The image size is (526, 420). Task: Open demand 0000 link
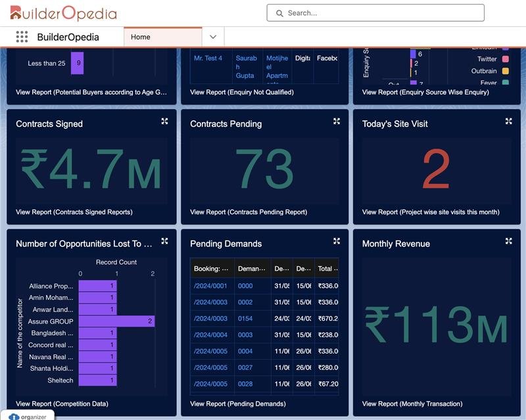(245, 286)
